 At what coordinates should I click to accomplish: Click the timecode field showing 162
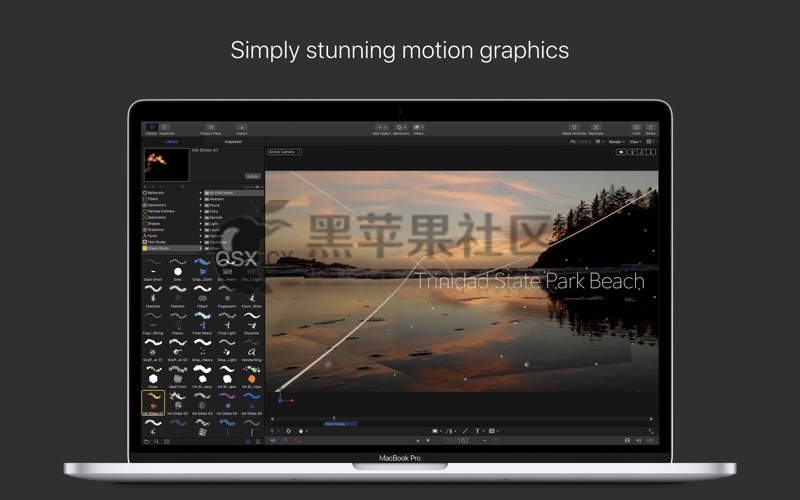click(x=457, y=440)
